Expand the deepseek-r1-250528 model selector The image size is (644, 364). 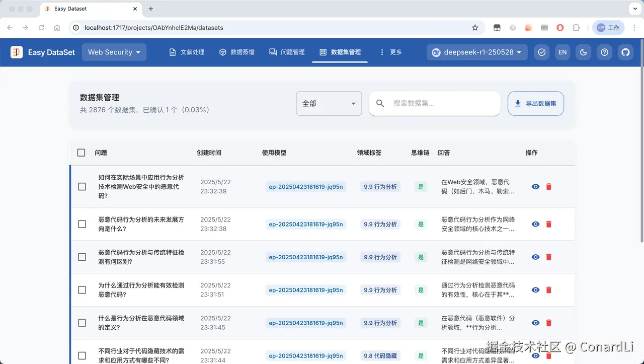[x=477, y=52]
